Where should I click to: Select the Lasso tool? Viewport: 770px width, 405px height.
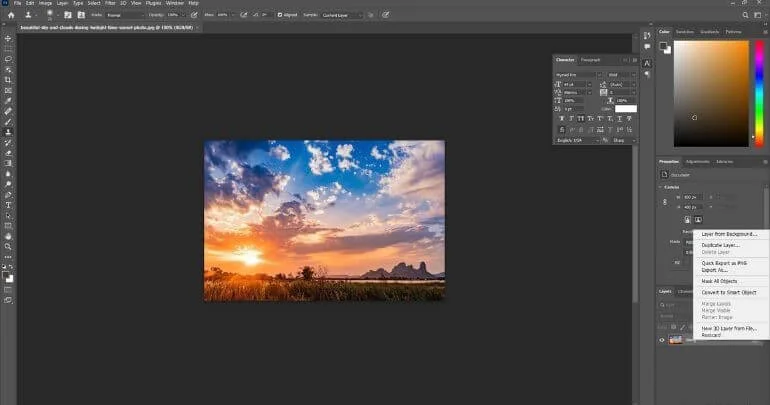tap(8, 59)
